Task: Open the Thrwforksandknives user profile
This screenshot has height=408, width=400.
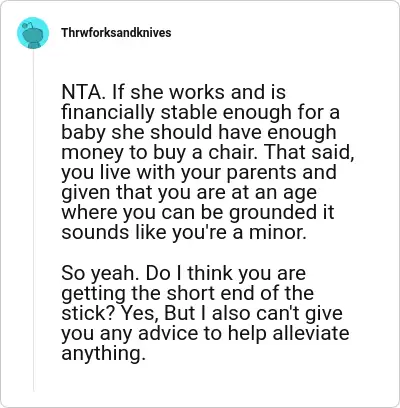Action: tap(116, 33)
